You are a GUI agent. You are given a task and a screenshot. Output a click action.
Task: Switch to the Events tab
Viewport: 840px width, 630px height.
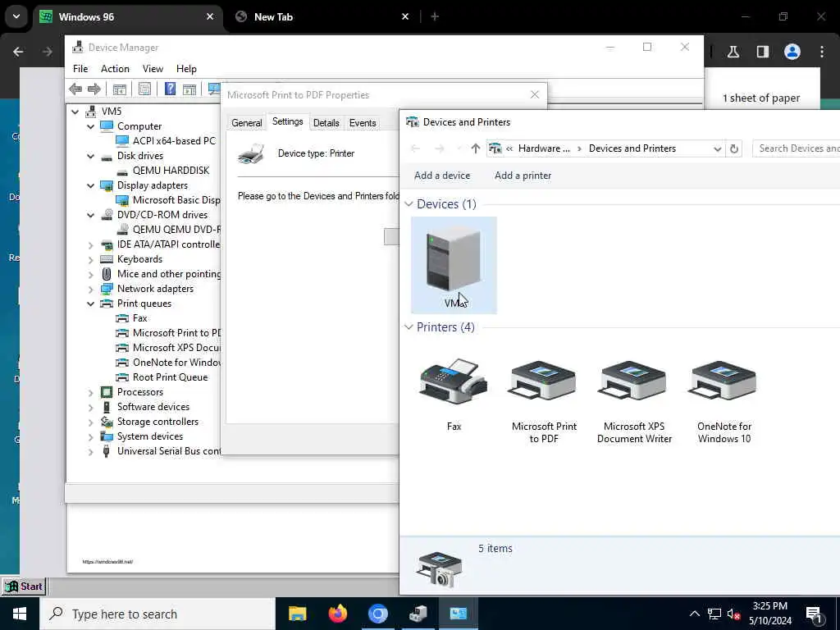click(363, 123)
